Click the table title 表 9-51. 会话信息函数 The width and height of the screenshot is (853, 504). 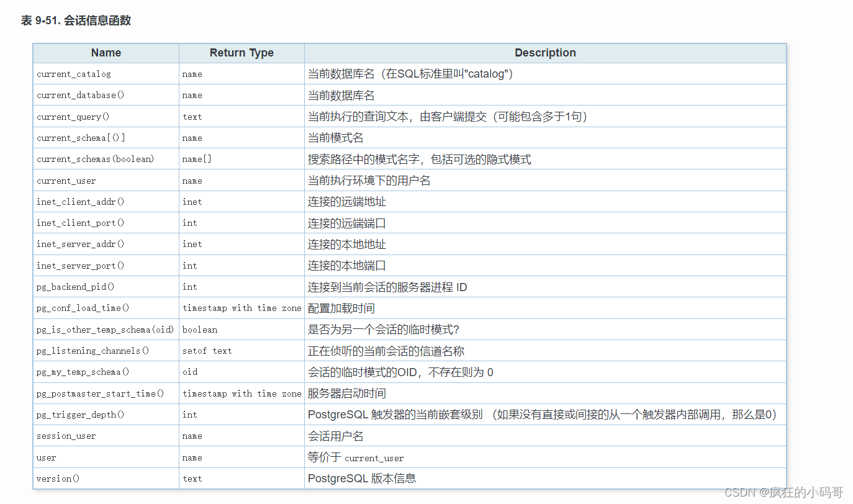click(x=76, y=20)
